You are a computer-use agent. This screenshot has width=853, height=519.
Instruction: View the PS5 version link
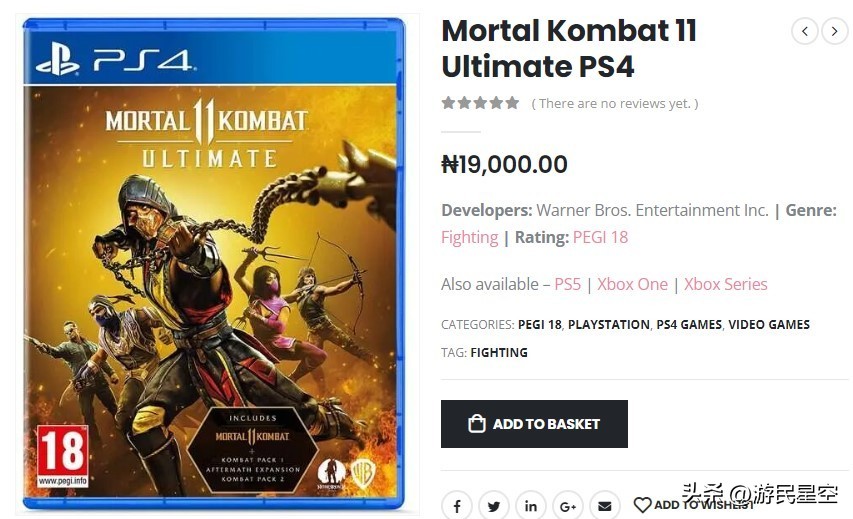pyautogui.click(x=567, y=284)
